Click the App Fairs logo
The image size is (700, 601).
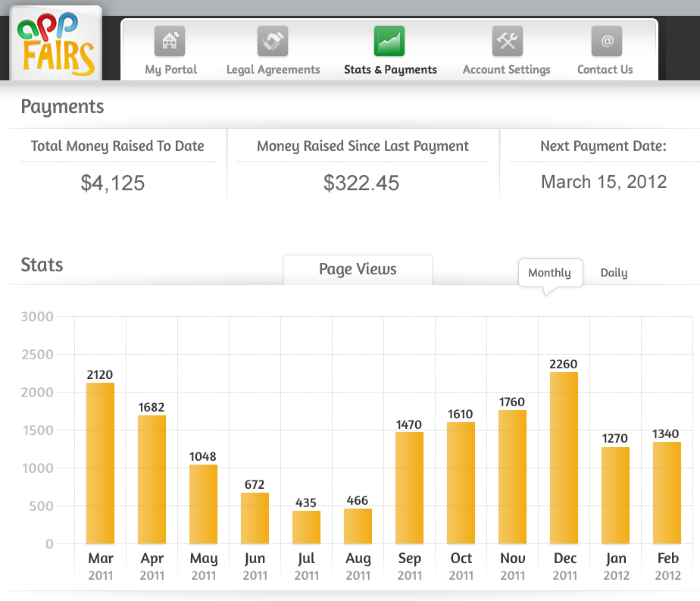58,44
